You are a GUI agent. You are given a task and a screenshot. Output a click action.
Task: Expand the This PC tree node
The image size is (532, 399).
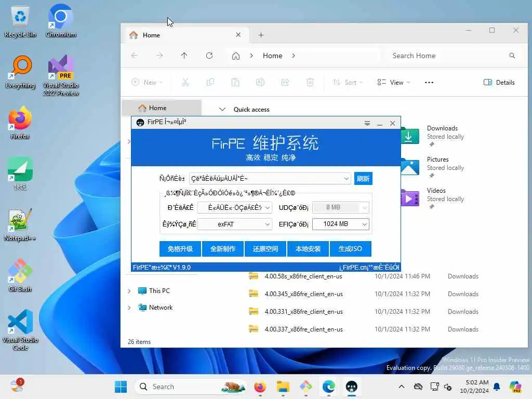[129, 291]
